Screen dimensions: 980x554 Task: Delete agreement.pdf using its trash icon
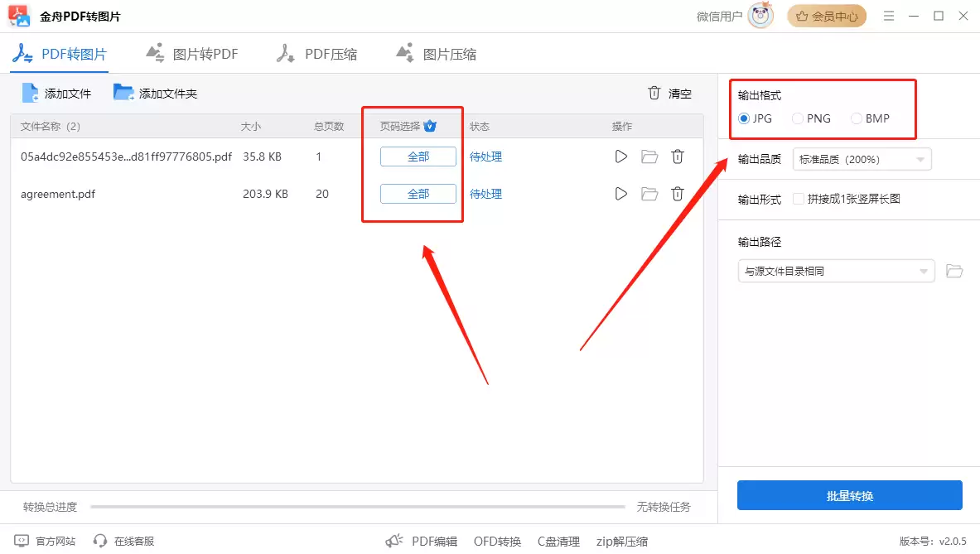[678, 194]
